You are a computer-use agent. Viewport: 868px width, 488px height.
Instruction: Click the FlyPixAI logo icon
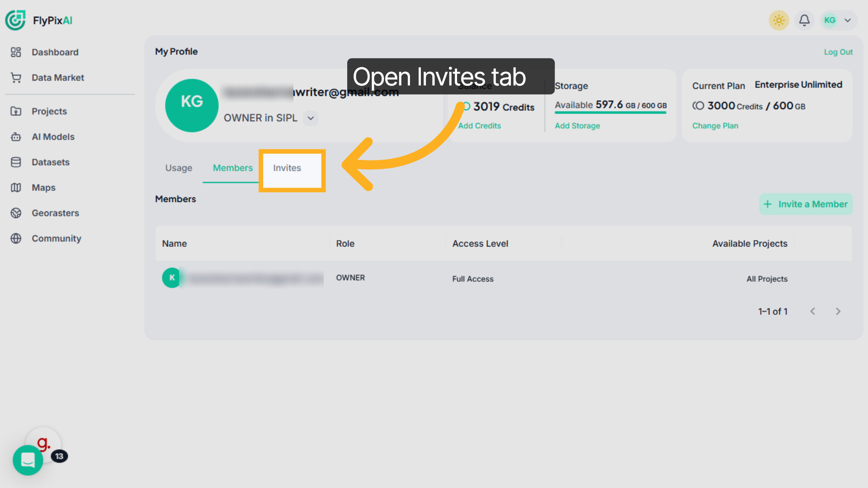tap(15, 20)
